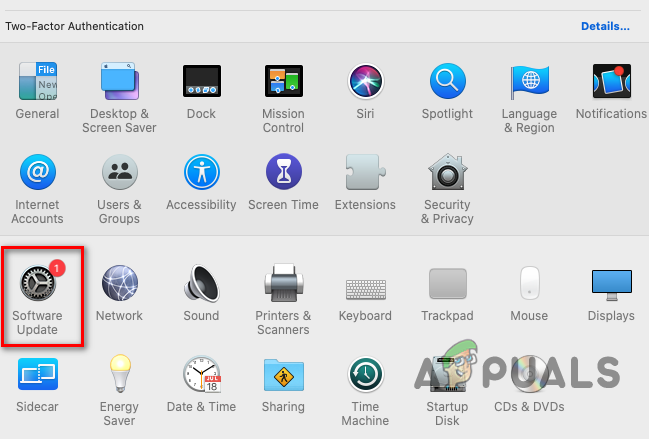
Task: Click the Two-Factor Authentication label
Action: (x=75, y=26)
